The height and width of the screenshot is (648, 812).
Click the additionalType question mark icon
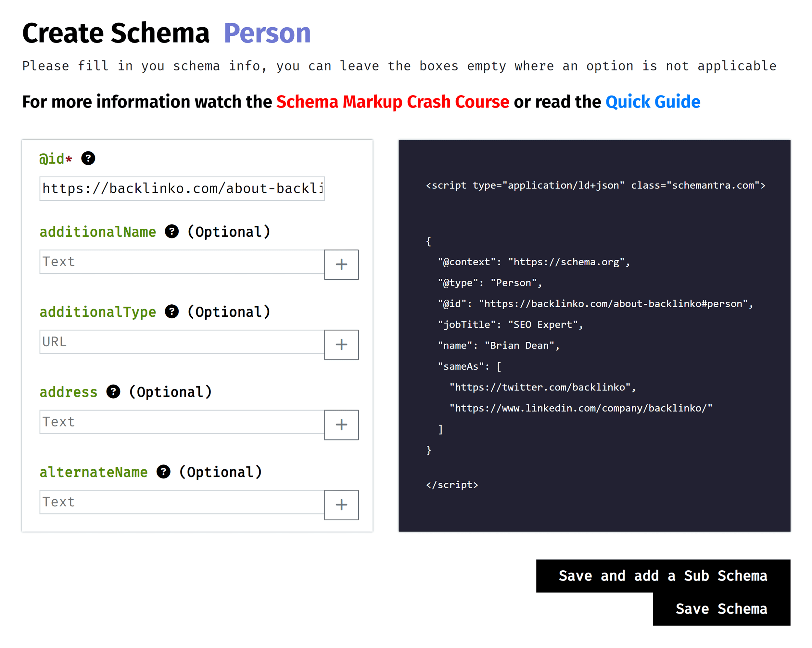coord(172,311)
